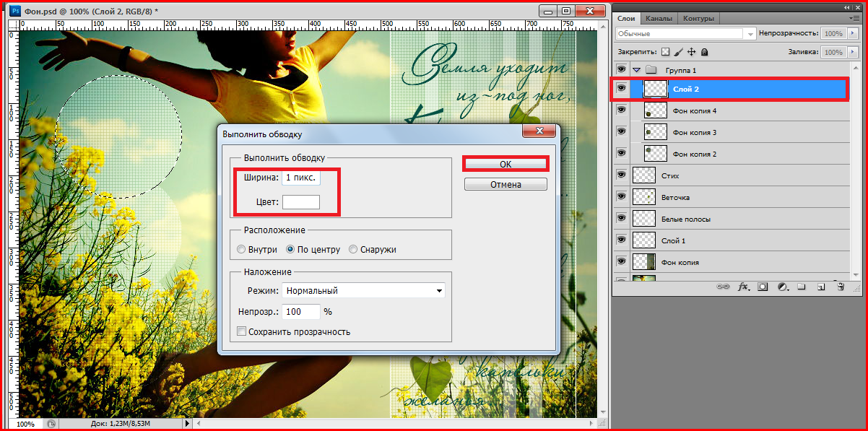Image resolution: width=868 pixels, height=431 pixels.
Task: Enable Сохранить прозрачность checkbox
Action: coord(242,331)
